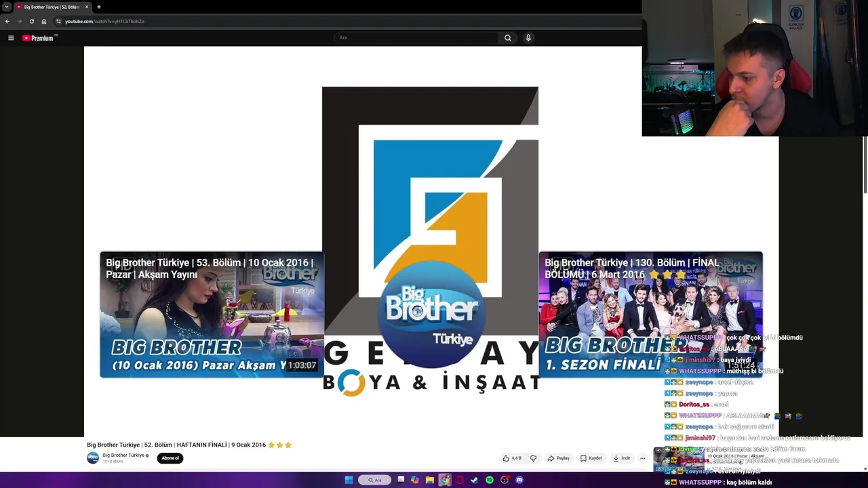
Task: Click the taskbar Ara search box
Action: point(374,480)
